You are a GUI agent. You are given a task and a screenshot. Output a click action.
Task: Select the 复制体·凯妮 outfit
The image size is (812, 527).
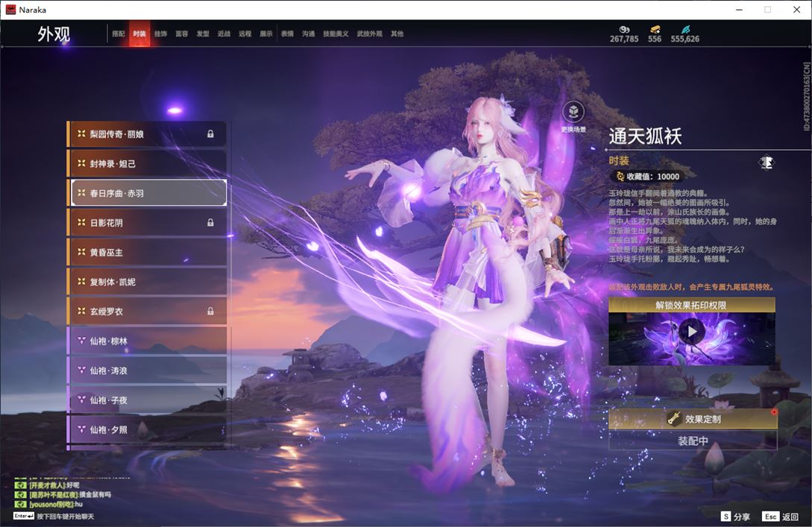point(147,282)
